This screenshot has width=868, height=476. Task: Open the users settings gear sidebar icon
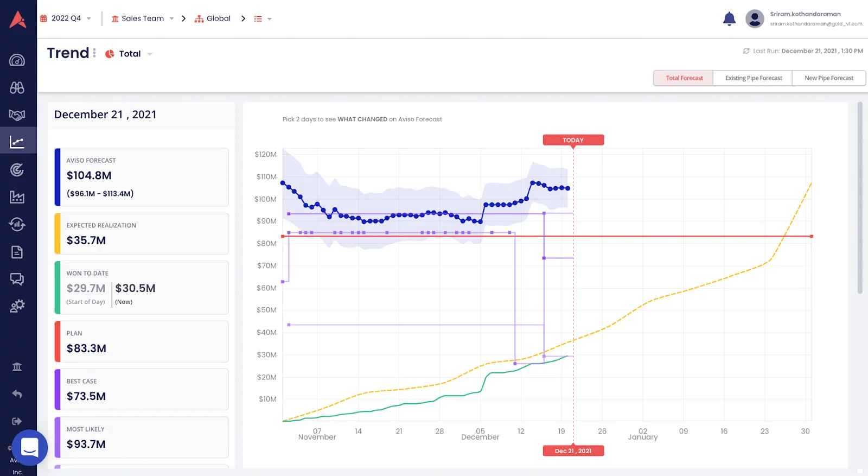pyautogui.click(x=17, y=306)
